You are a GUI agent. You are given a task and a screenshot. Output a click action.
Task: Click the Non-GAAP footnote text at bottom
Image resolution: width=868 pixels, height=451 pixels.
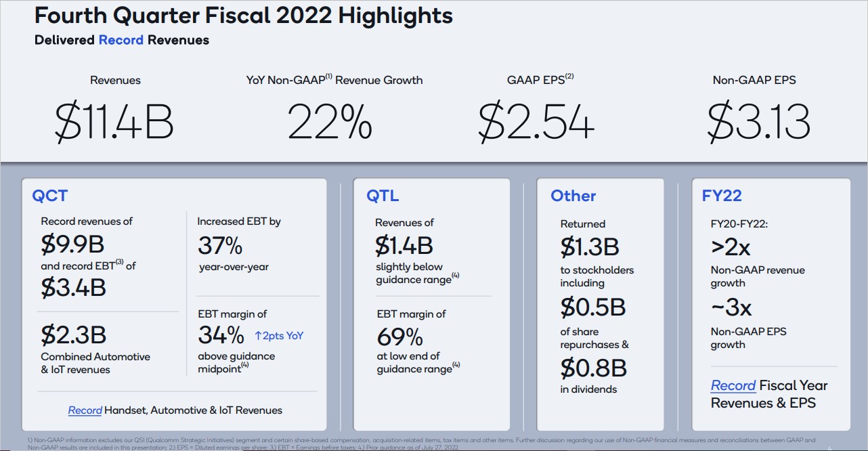(420, 443)
